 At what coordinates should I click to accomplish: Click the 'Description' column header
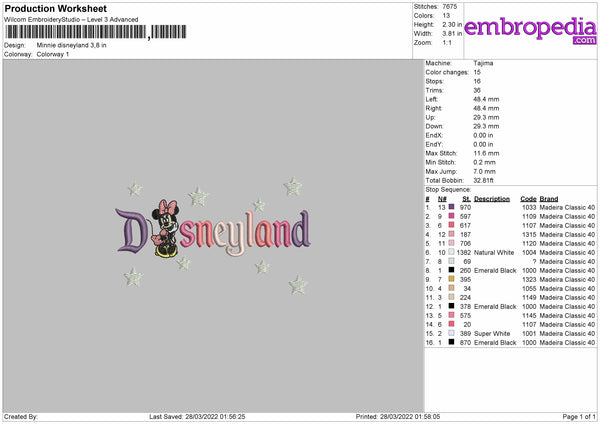(x=492, y=199)
